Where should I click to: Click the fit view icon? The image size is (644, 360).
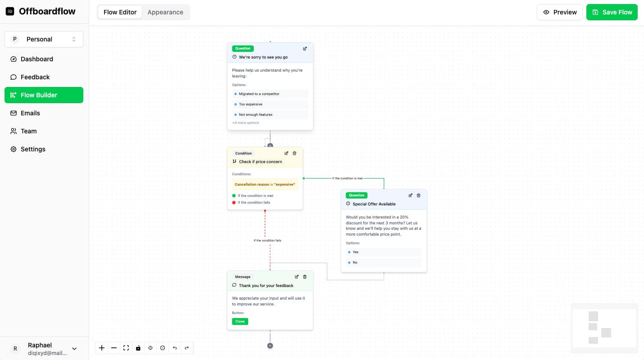click(x=126, y=348)
